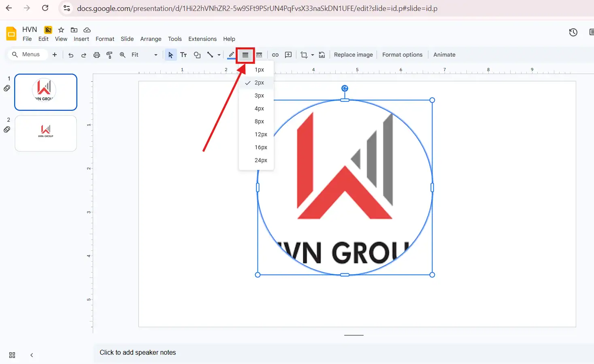Click the Replace image button
The image size is (594, 364).
pos(353,55)
